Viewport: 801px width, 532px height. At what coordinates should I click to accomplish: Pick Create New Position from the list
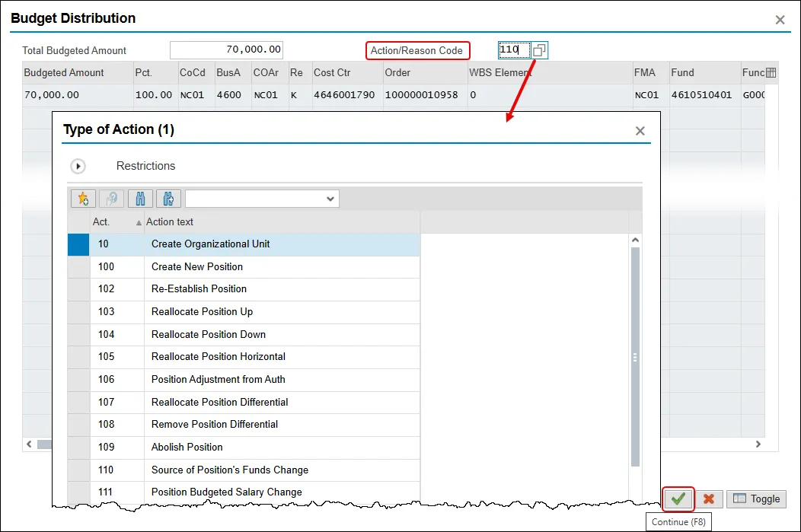[x=197, y=266]
